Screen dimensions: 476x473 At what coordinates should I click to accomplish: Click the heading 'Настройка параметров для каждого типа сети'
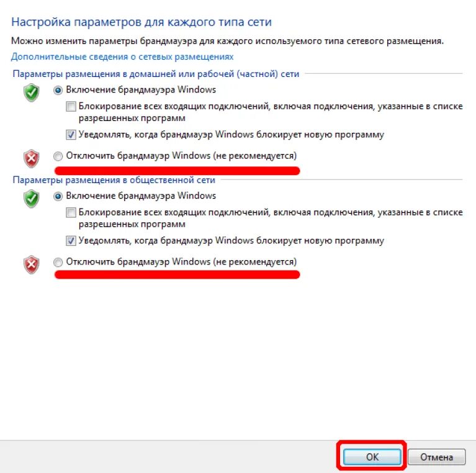[x=141, y=22]
